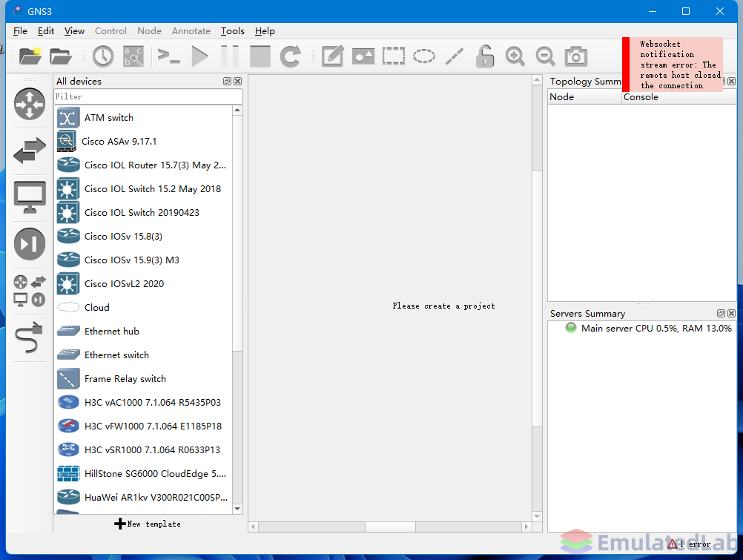Toggle show/hide interface labels icon
Viewport: 743px width, 560px height.
point(133,56)
